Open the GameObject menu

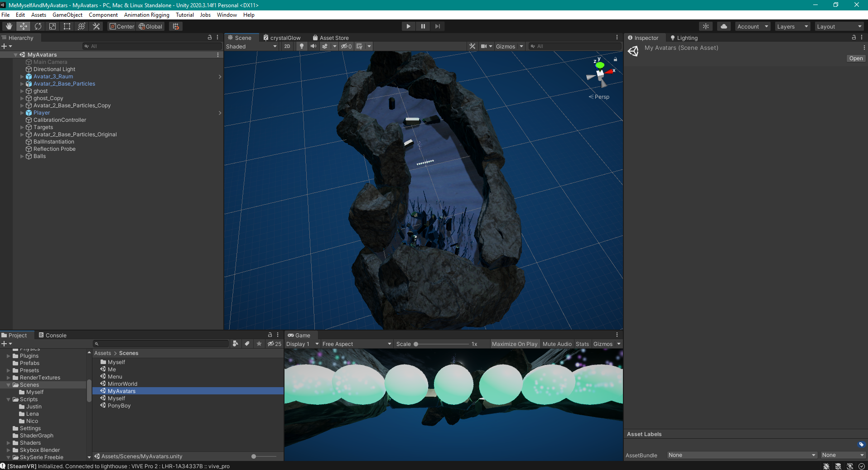point(68,14)
